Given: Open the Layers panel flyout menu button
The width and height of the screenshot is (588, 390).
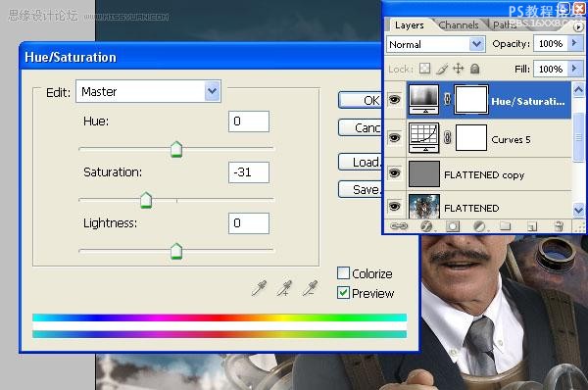Looking at the screenshot, I should (578, 27).
